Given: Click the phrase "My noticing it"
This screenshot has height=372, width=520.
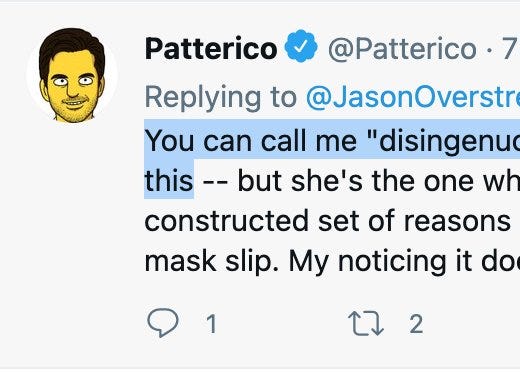Looking at the screenshot, I should [x=380, y=262].
